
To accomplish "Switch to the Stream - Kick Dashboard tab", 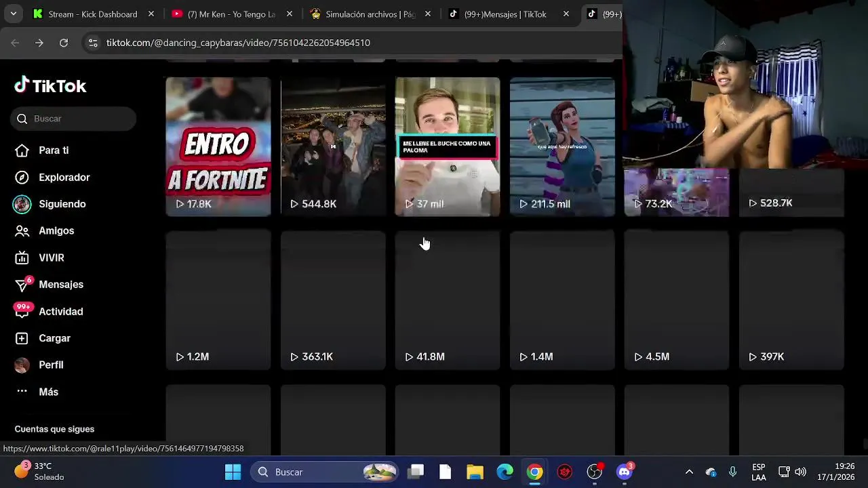I will click(x=92, y=14).
